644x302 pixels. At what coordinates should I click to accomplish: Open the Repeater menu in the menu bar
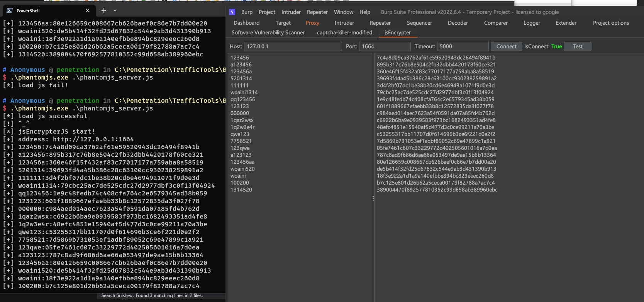pos(317,12)
